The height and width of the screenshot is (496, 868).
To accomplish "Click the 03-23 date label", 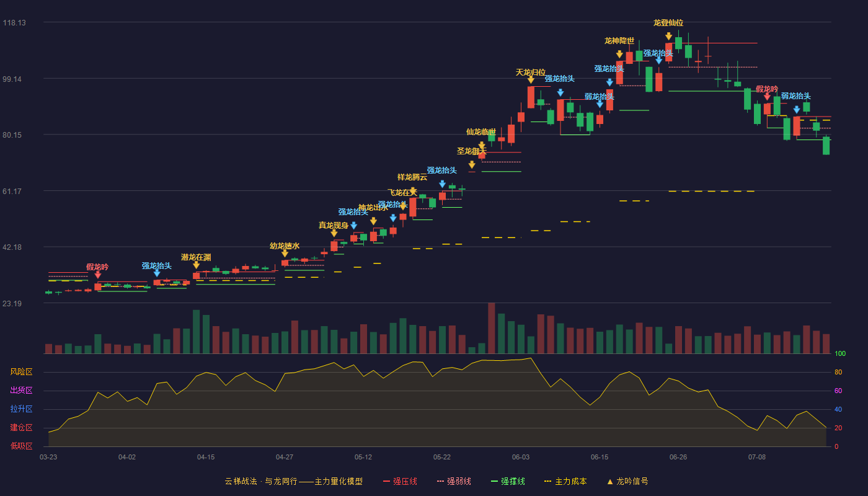I will click(48, 457).
